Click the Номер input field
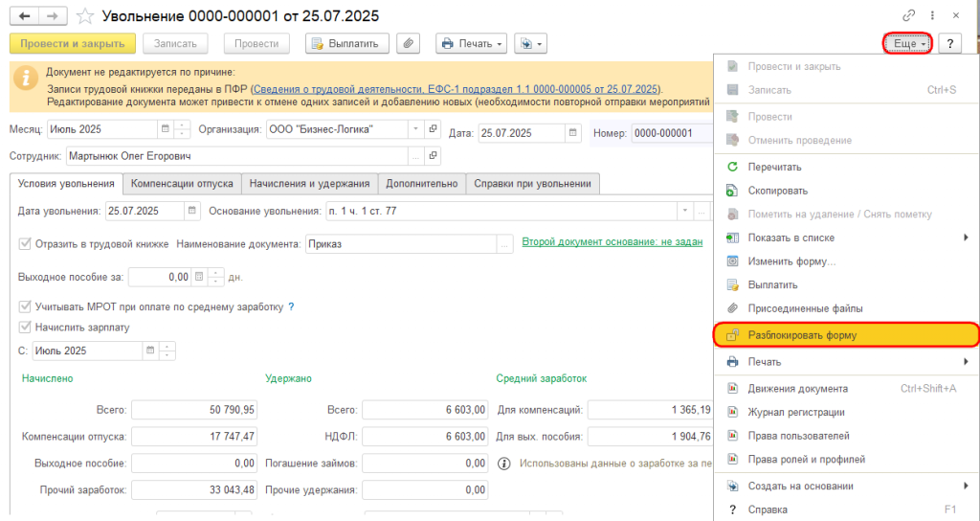 click(672, 133)
